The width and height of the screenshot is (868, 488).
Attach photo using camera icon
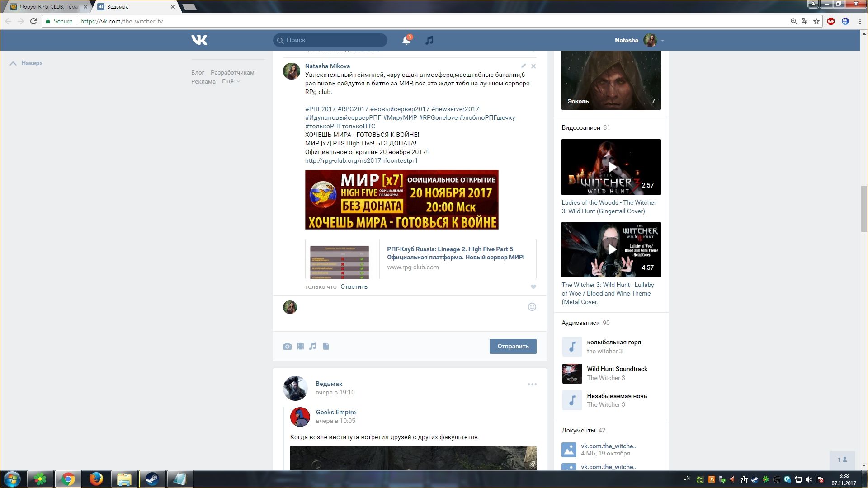[x=287, y=347]
